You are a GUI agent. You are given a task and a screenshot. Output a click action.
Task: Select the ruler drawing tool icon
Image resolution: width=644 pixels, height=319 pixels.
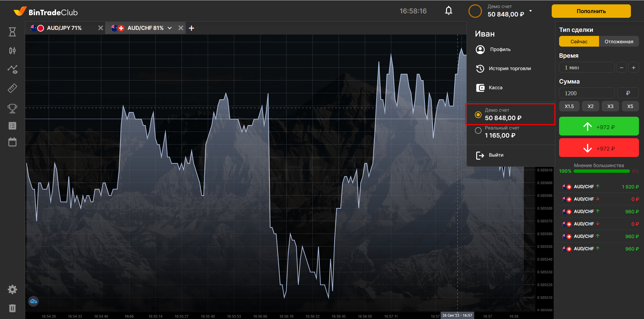coord(12,88)
